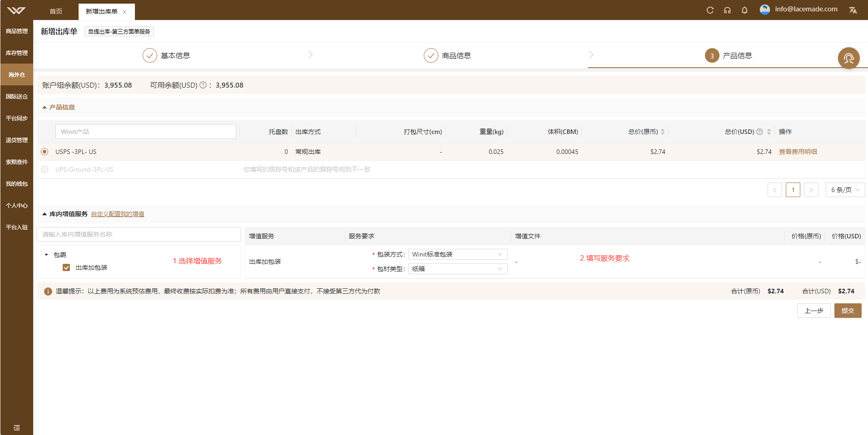
Task: Click the 出库加包装 service row label
Action: 265,262
